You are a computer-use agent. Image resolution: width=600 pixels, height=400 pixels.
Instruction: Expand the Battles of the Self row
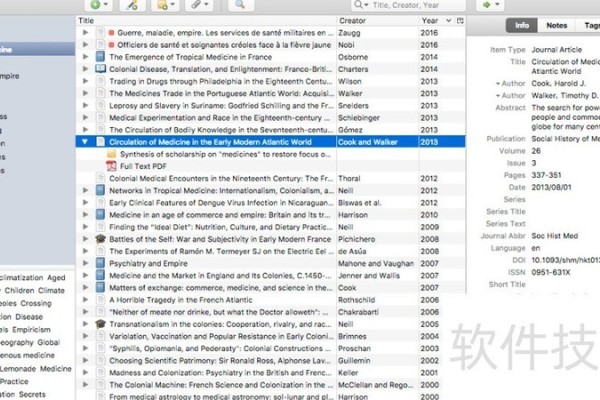click(x=85, y=239)
